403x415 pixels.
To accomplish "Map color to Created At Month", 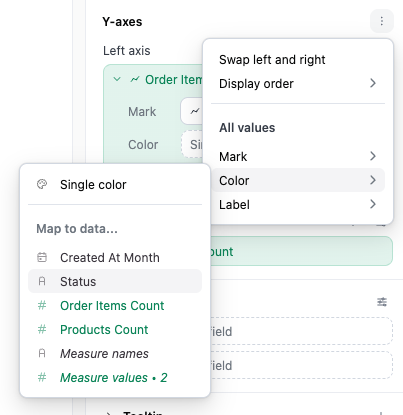I will click(115, 258).
